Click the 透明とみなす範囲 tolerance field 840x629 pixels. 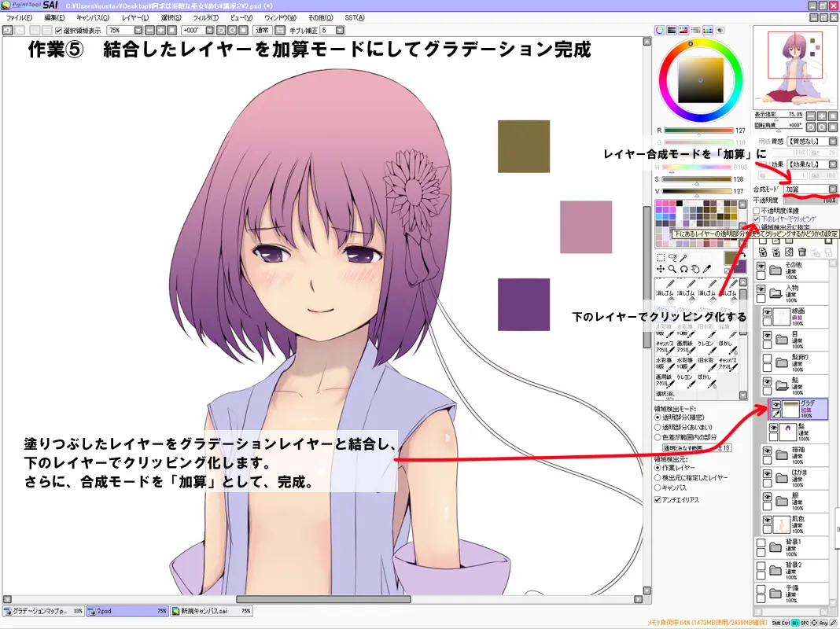pos(696,447)
